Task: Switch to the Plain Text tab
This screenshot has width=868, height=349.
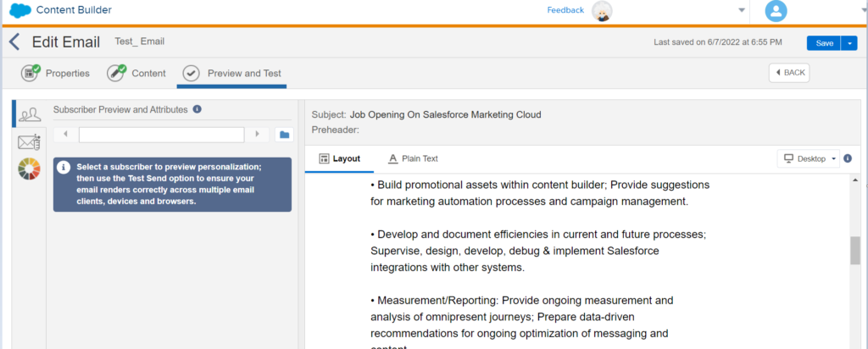Action: [x=413, y=158]
